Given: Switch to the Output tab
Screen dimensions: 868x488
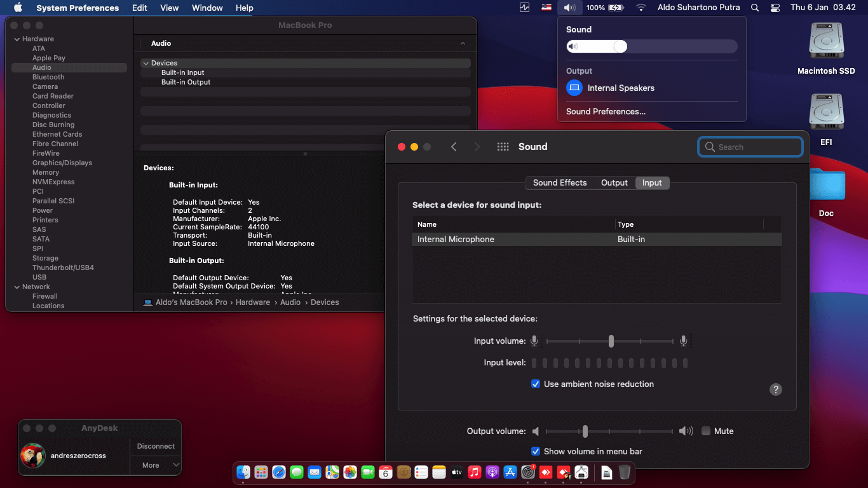Looking at the screenshot, I should coord(614,182).
